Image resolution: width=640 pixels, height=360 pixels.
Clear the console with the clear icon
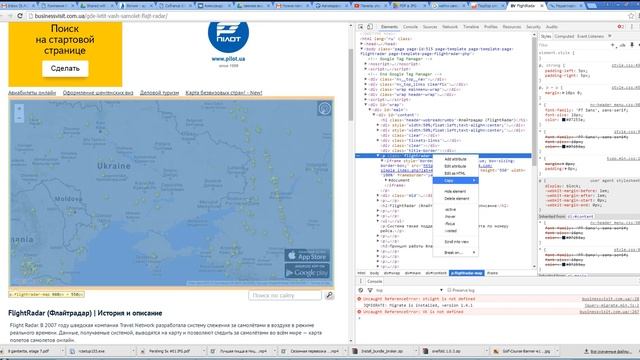[361, 290]
